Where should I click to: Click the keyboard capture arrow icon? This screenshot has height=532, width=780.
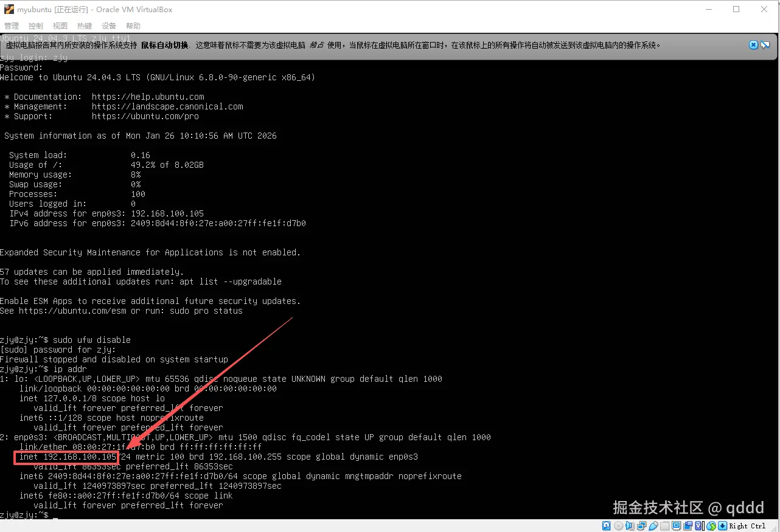(722, 526)
